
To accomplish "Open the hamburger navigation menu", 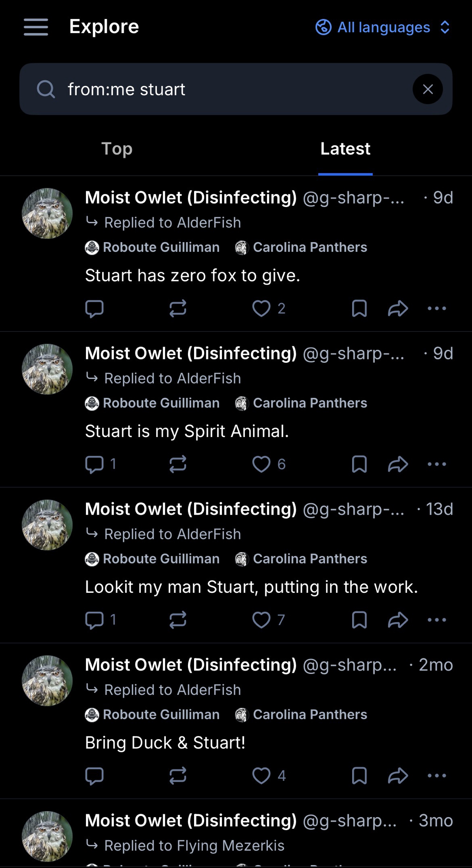I will tap(36, 27).
